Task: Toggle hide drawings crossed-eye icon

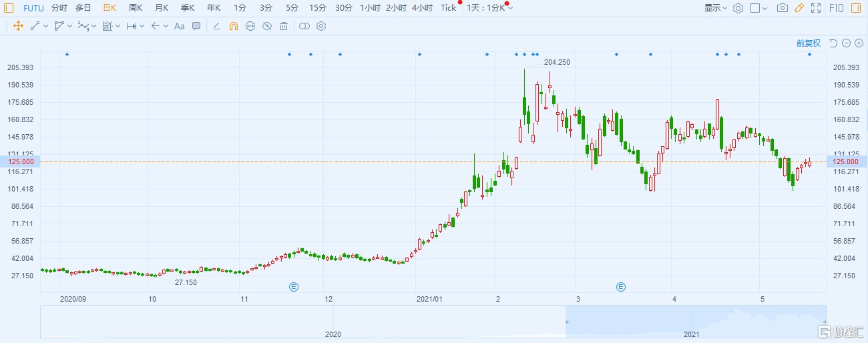Action: 267,26
